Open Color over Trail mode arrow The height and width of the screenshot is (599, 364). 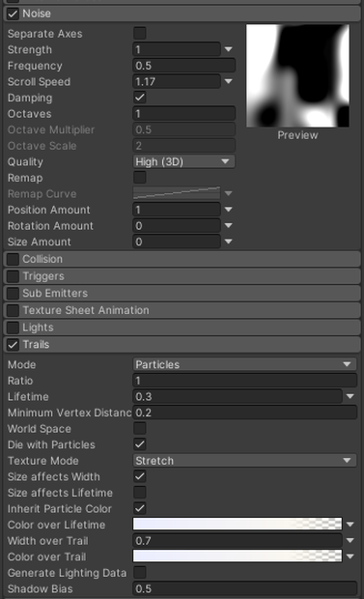(350, 556)
